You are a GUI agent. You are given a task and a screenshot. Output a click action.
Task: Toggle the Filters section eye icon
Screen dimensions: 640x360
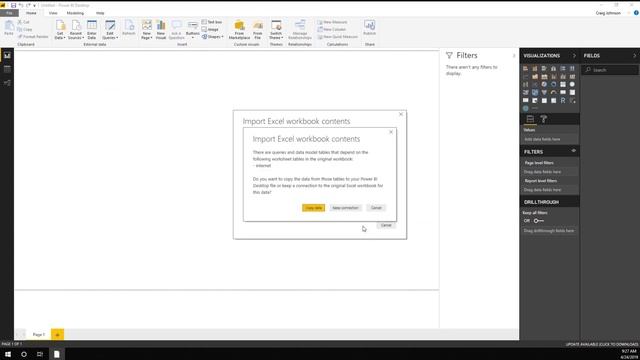(x=573, y=151)
